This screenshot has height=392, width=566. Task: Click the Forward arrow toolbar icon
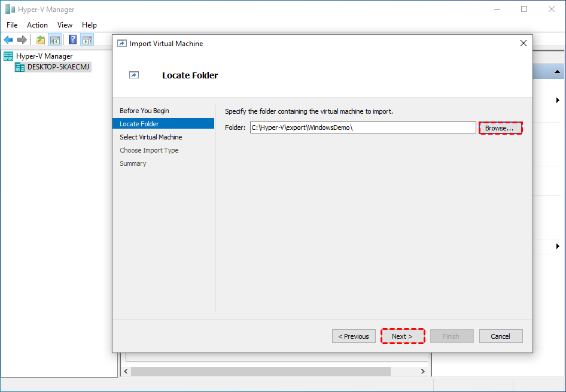pyautogui.click(x=22, y=39)
